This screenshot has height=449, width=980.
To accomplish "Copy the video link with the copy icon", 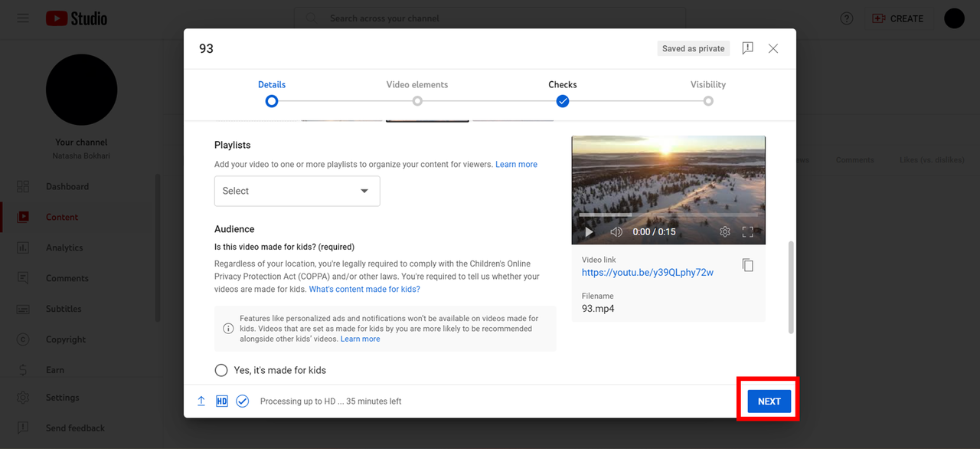I will tap(748, 265).
